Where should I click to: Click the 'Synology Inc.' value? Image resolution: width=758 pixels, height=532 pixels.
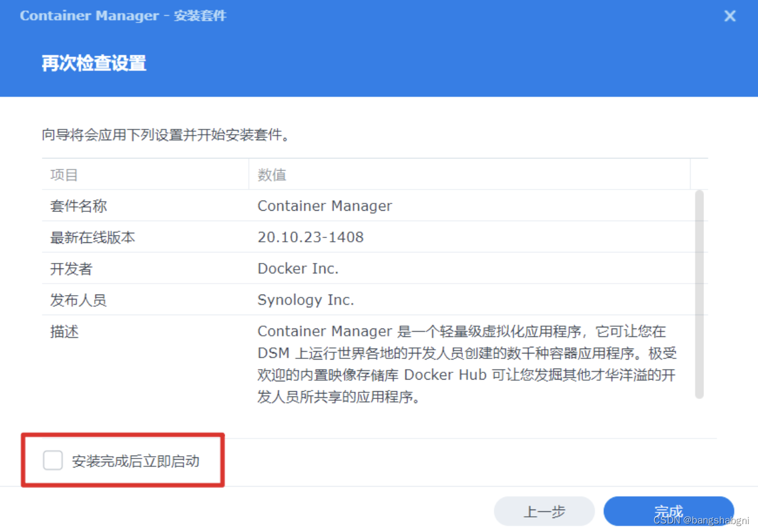(306, 300)
